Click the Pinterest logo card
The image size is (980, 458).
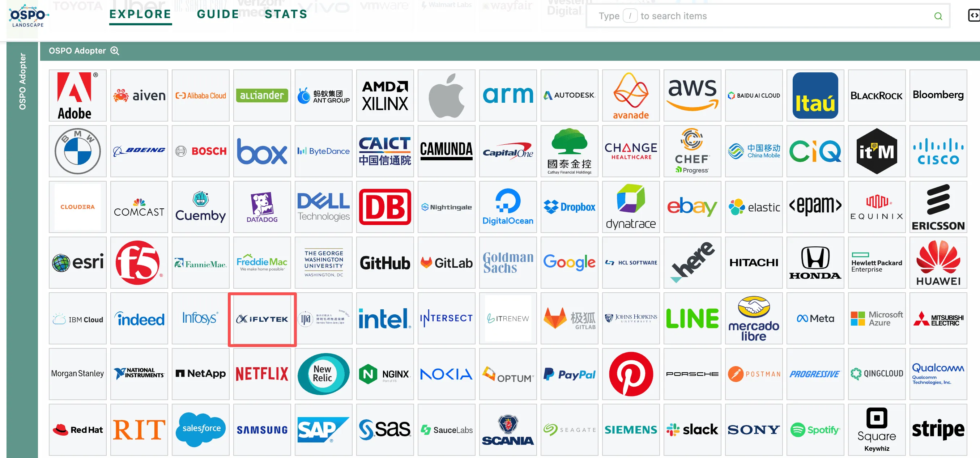(x=631, y=374)
